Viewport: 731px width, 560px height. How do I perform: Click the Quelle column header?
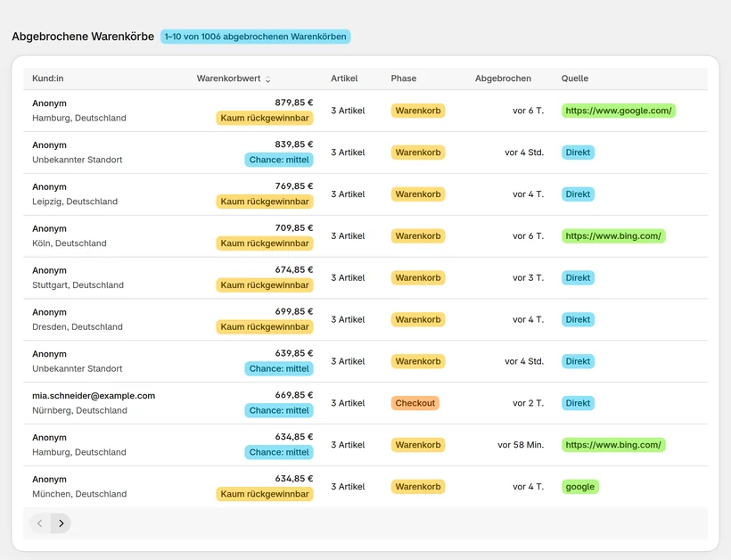[574, 78]
